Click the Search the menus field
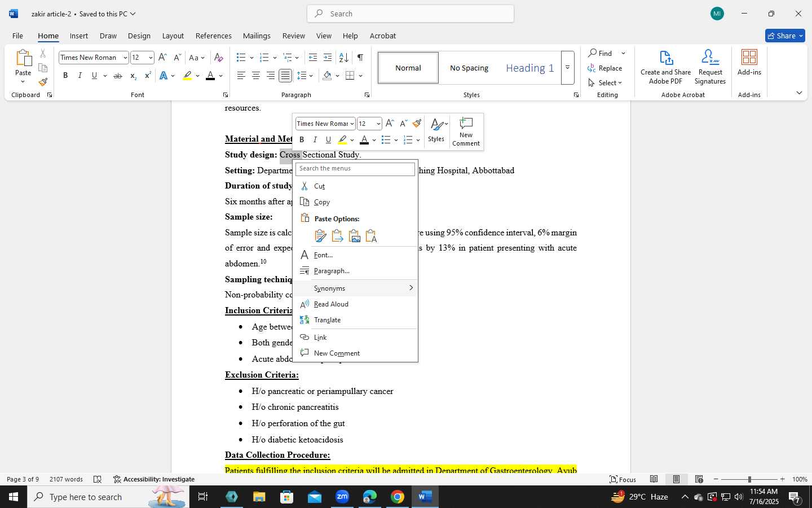Viewport: 812px width, 508px height. tap(355, 169)
